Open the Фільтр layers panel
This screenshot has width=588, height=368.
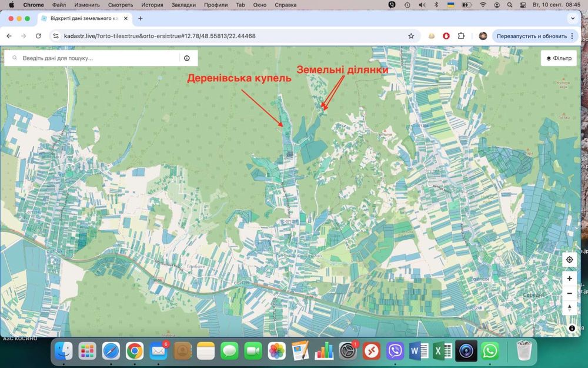pos(559,58)
